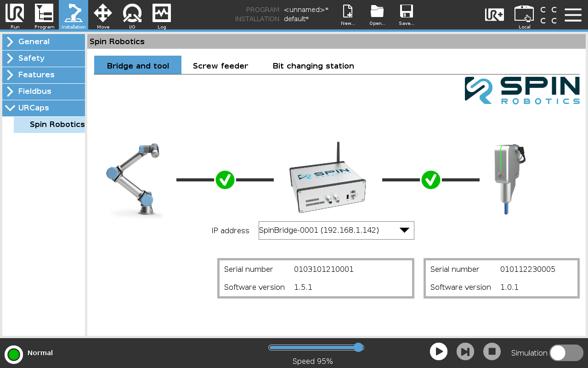Expand the Features section

coord(44,75)
